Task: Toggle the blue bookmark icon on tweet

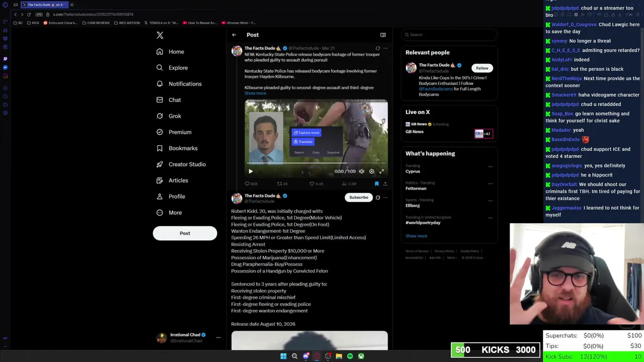Action: (376, 184)
